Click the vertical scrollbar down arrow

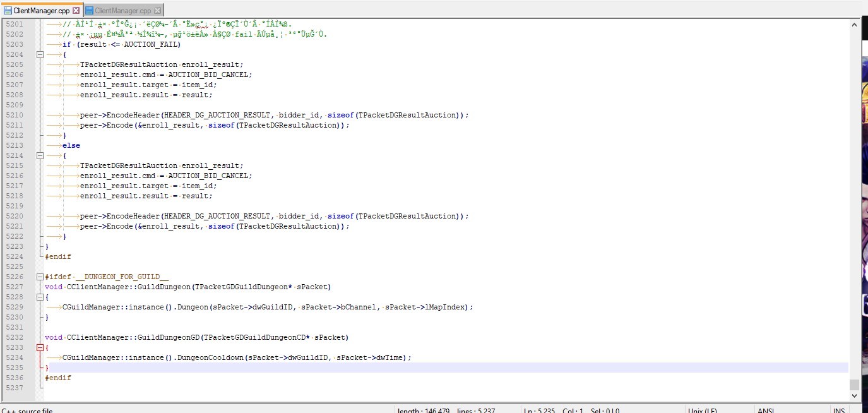(x=855, y=396)
